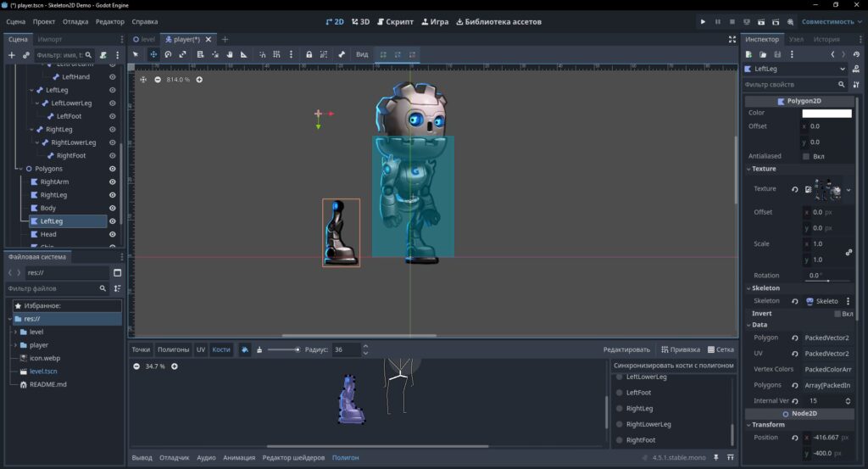Expand the level folder
Image resolution: width=868 pixels, height=469 pixels.
coord(15,332)
